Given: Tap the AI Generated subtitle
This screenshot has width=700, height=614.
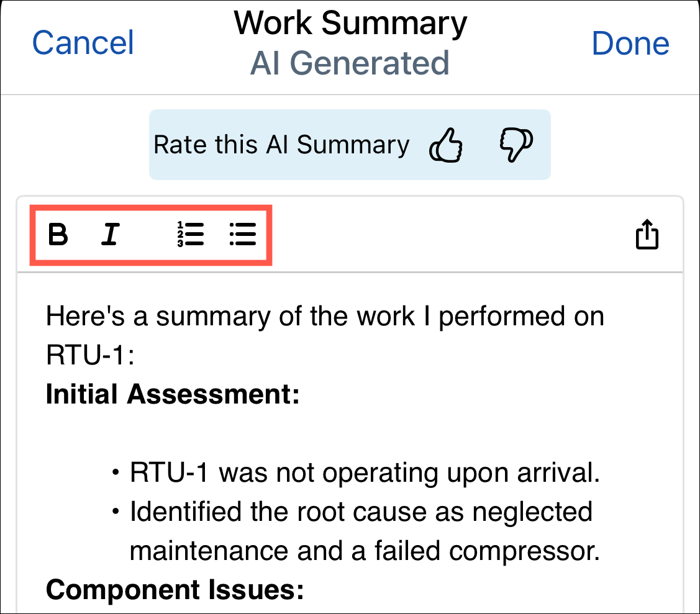Looking at the screenshot, I should [x=350, y=63].
